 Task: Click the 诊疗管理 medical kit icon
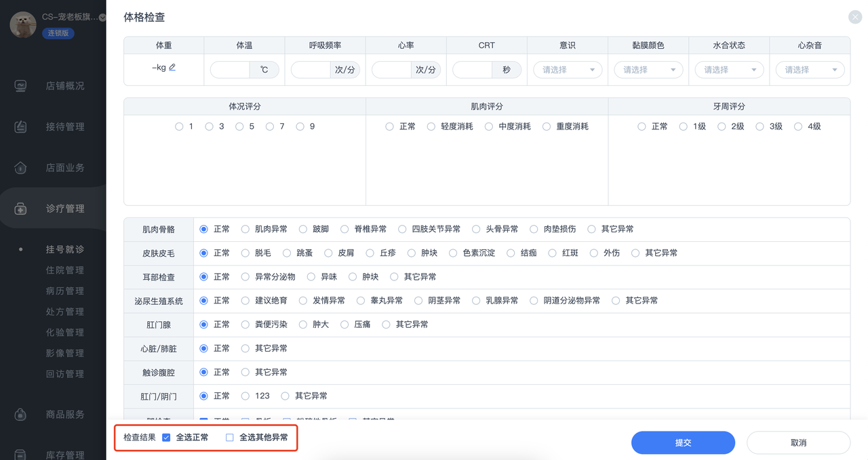pyautogui.click(x=21, y=209)
